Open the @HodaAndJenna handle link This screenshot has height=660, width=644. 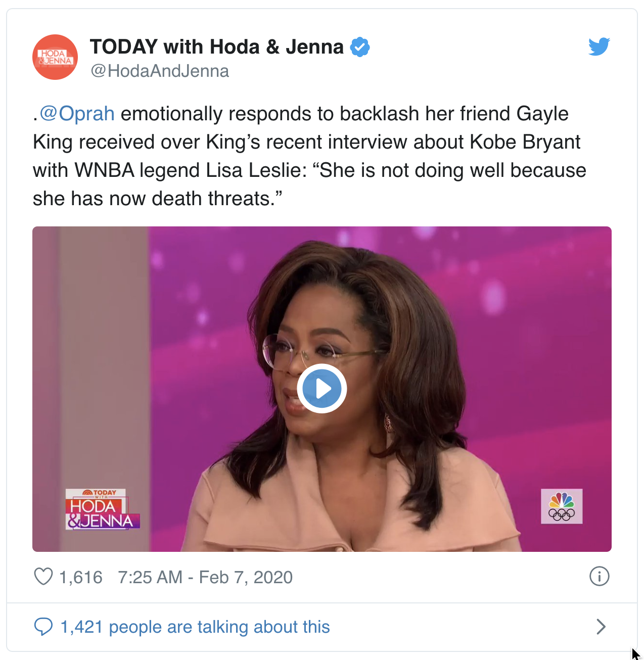click(160, 71)
